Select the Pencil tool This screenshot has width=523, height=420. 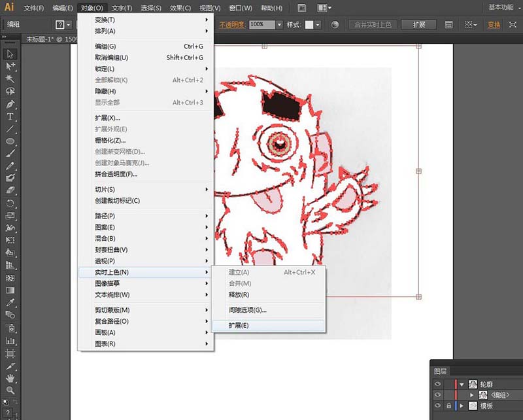[10, 166]
